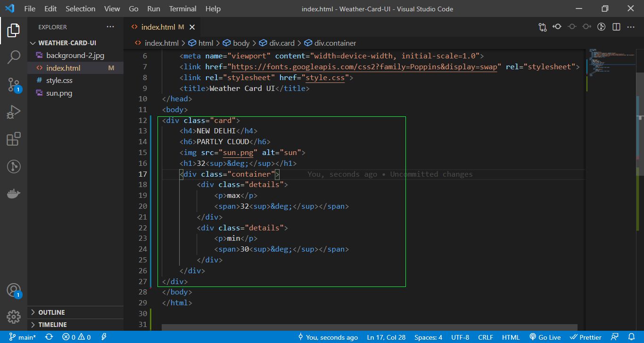644x343 pixels.
Task: Click div.card breadcrumb segment
Action: click(x=277, y=43)
